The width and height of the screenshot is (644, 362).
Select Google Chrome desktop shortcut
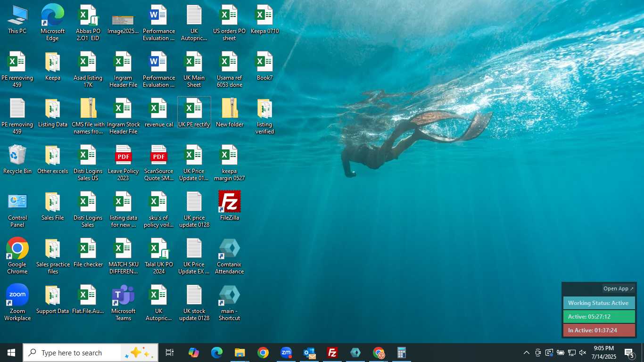(17, 256)
